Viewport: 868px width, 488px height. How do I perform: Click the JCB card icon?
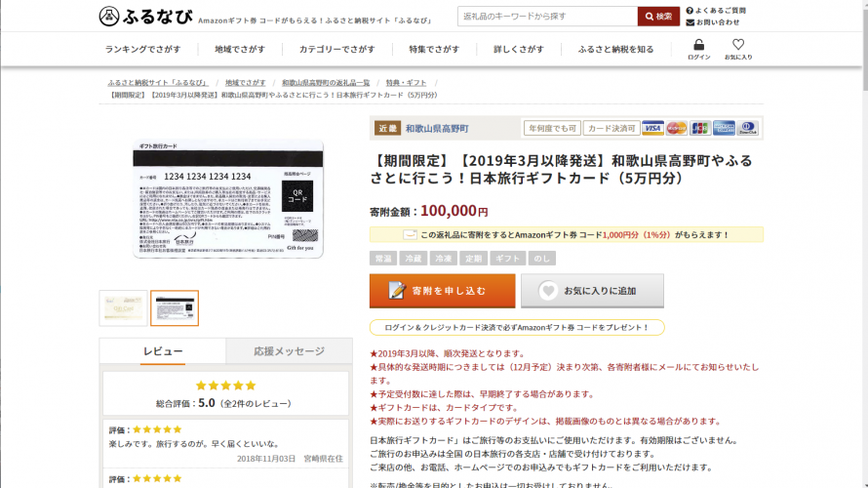700,128
